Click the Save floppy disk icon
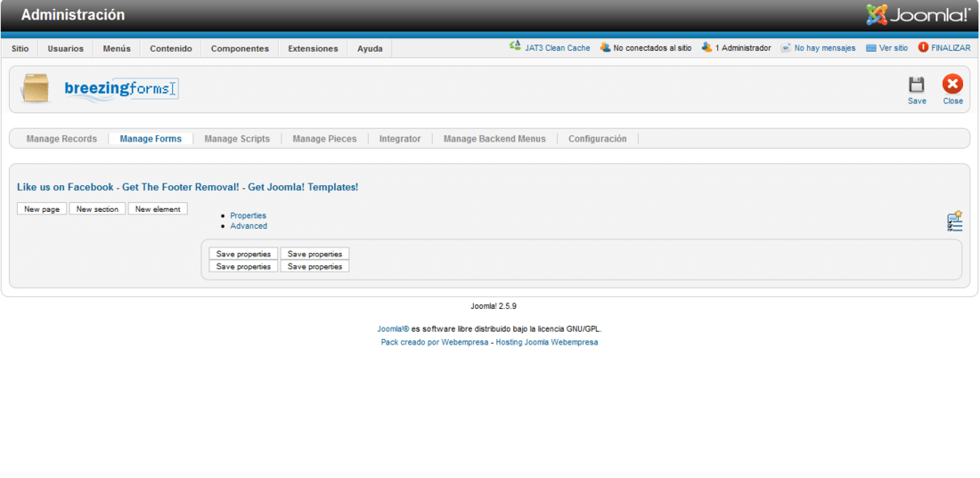980x478 pixels. [916, 85]
